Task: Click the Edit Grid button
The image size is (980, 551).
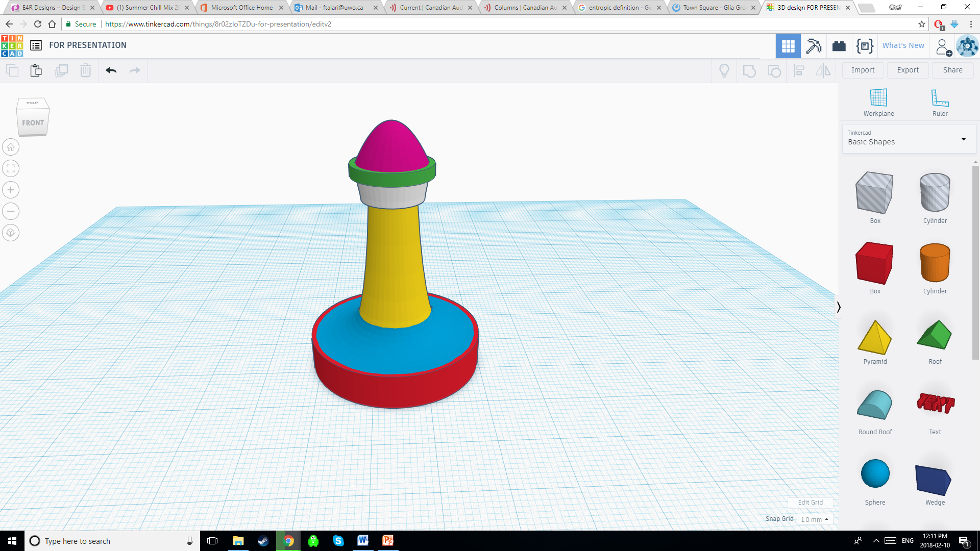Action: pos(810,503)
